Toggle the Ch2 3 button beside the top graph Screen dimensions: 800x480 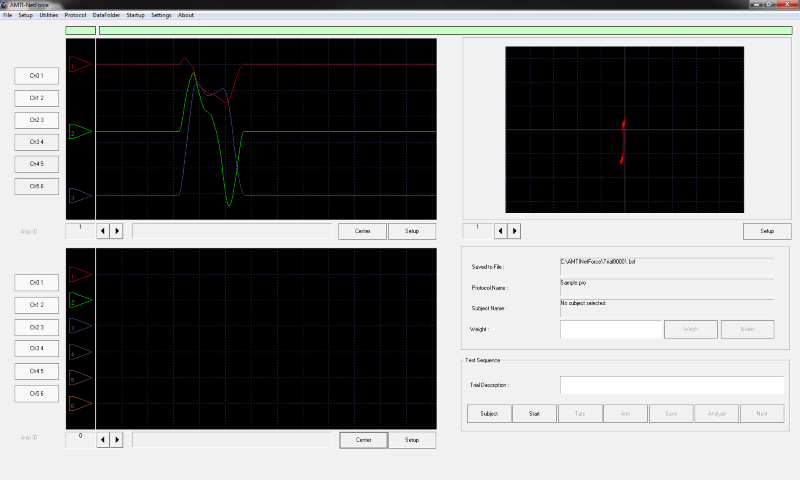(x=36, y=120)
